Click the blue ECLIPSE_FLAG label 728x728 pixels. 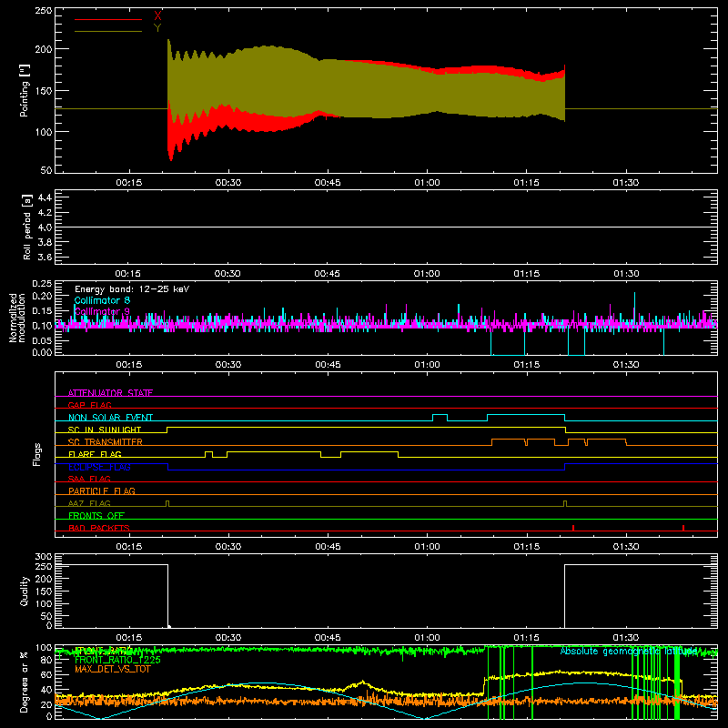[x=99, y=467]
